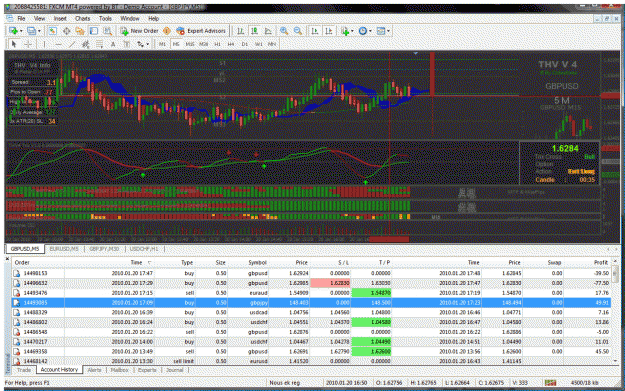Toggle the Navigator panel icon

tap(80, 31)
